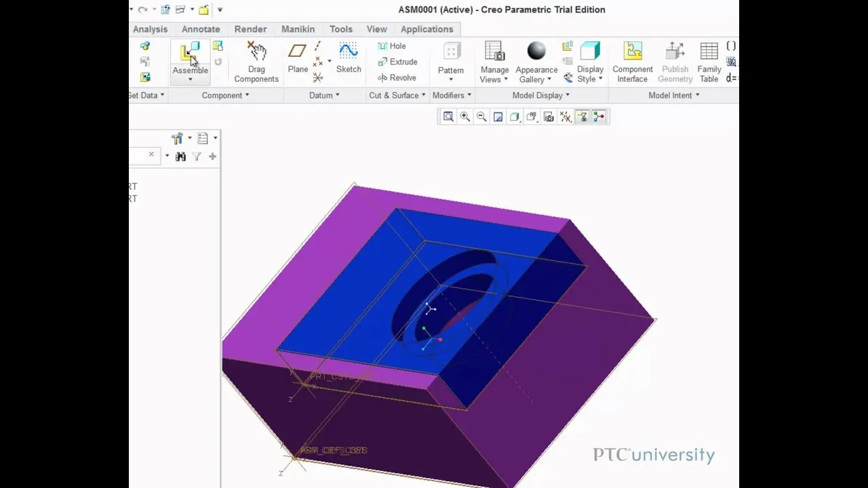Click the ASM_DEF_CSYS coordinate system label
The image size is (868, 488).
pos(334,450)
